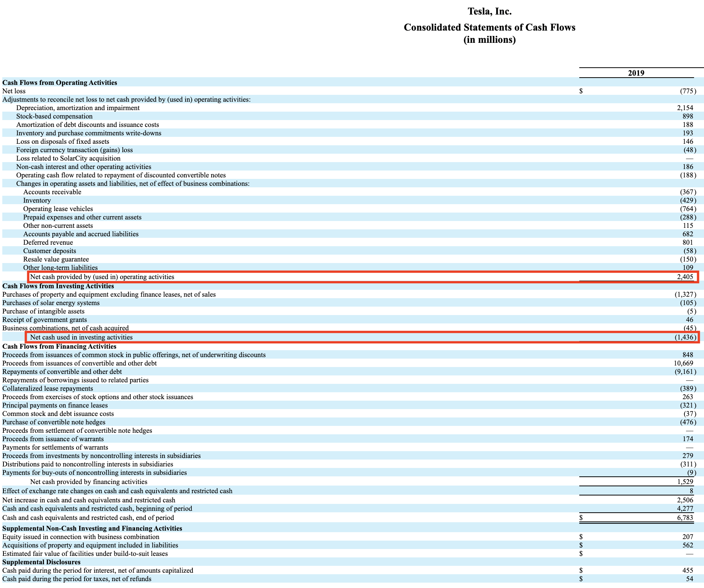Click 'Other non-current assets' label
Image resolution: width=704 pixels, height=588 pixels.
(58, 226)
